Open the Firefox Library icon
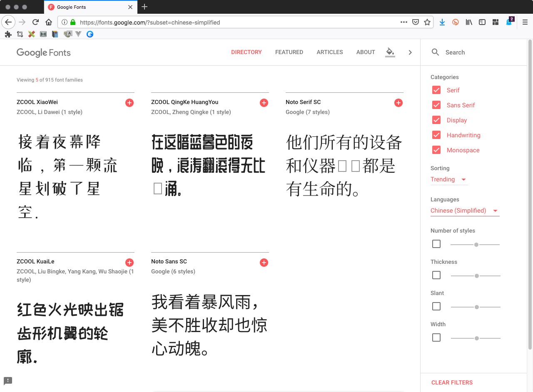Image resolution: width=533 pixels, height=392 pixels. click(x=469, y=22)
